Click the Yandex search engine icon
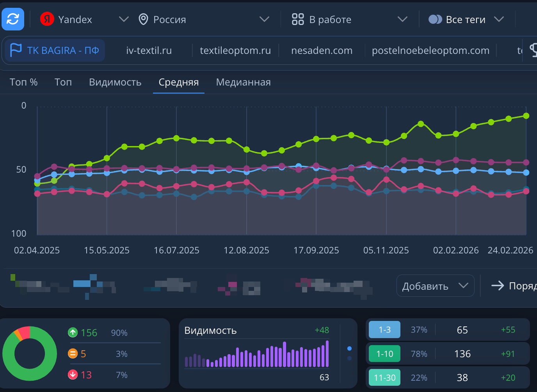537x392 pixels. [47, 19]
